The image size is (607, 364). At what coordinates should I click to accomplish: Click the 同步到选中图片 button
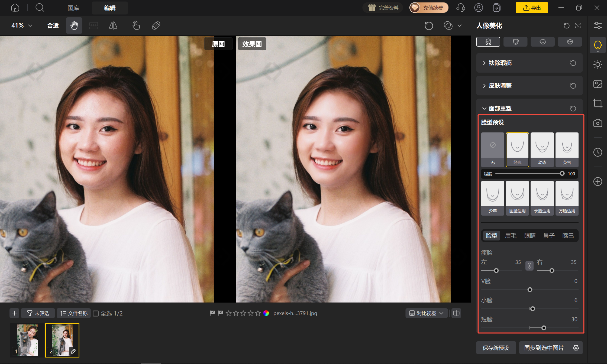point(544,348)
